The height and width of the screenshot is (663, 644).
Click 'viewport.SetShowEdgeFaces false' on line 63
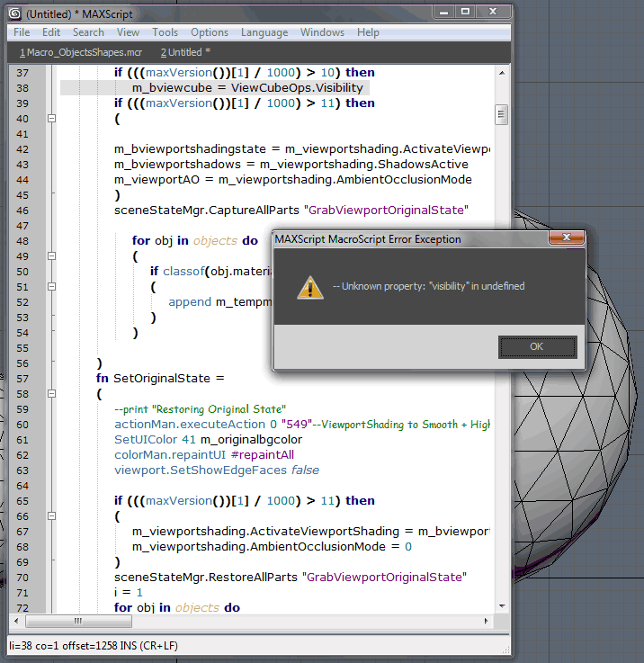point(217,470)
